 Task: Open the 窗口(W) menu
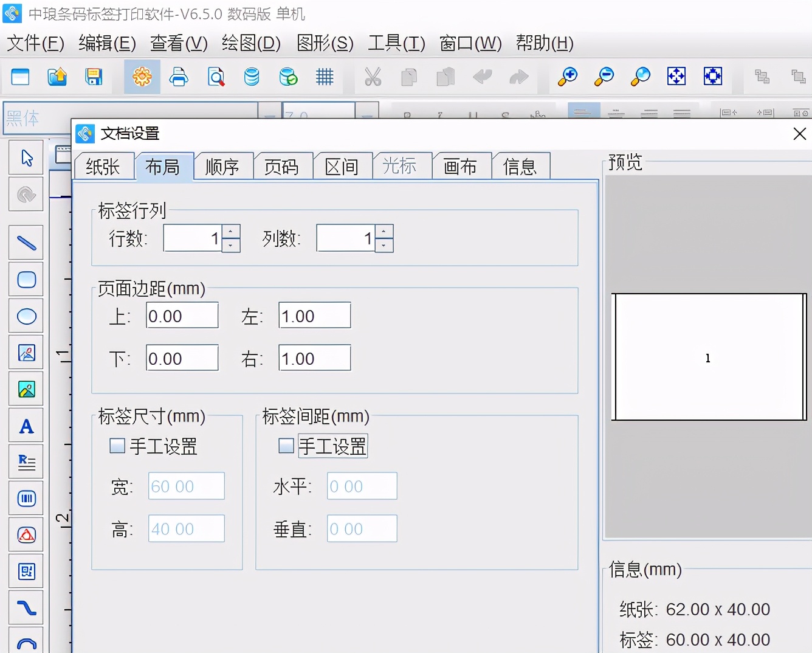click(x=470, y=43)
